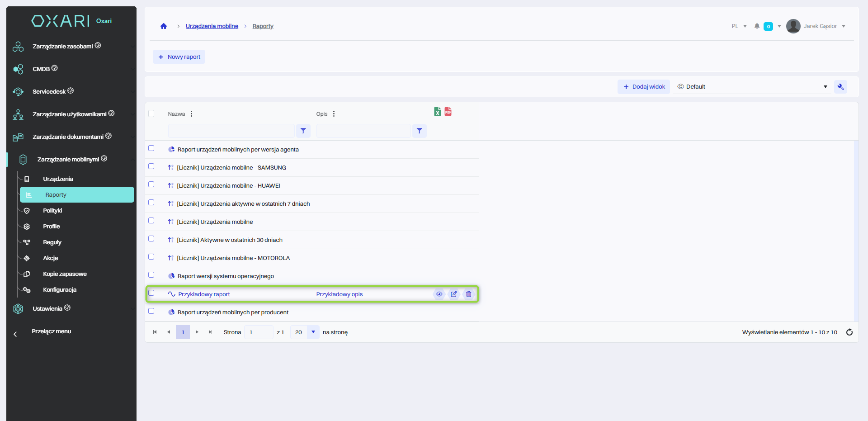The image size is (868, 421).
Task: Open the wrench view settings icon
Action: coord(840,87)
